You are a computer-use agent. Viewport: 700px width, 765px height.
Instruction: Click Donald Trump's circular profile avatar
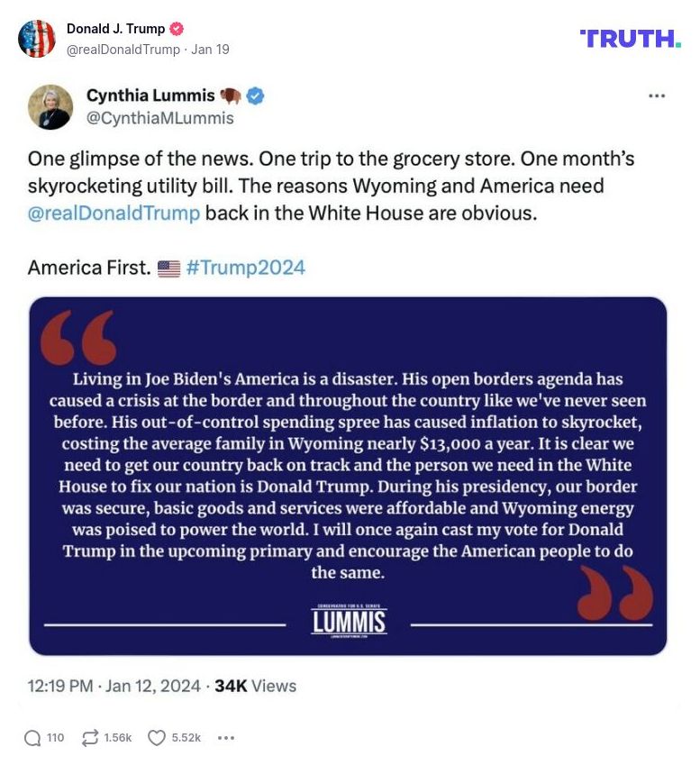[x=38, y=39]
